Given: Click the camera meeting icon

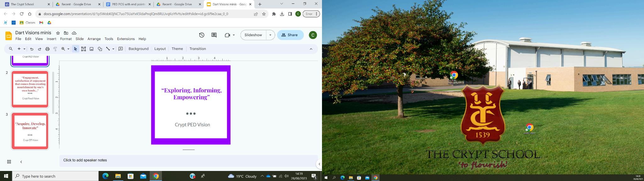Looking at the screenshot, I should (228, 35).
